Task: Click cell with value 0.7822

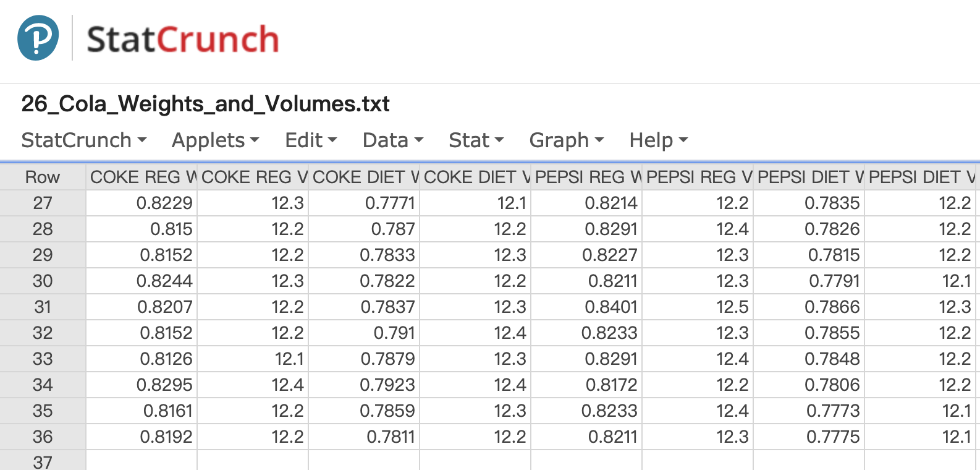Action: [x=364, y=281]
